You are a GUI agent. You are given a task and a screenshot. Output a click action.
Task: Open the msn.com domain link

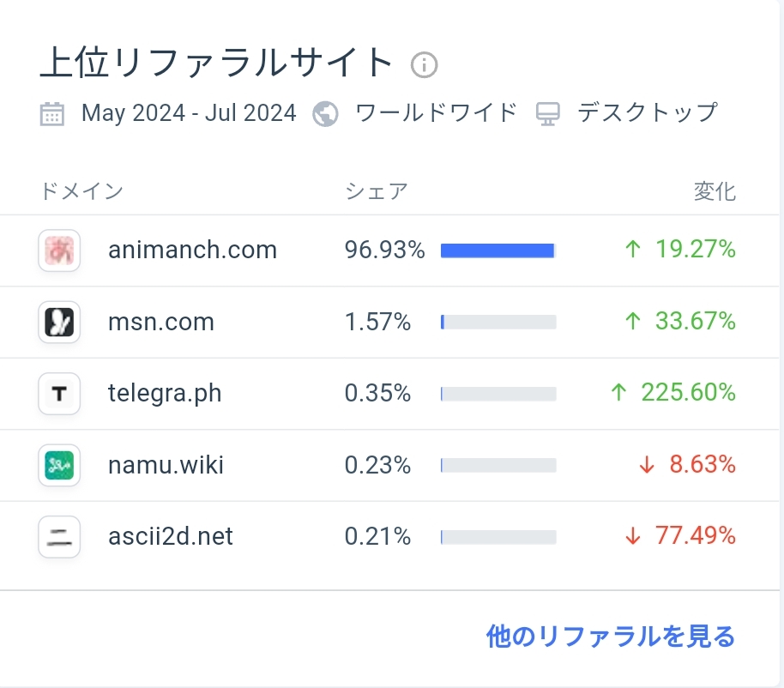(161, 322)
